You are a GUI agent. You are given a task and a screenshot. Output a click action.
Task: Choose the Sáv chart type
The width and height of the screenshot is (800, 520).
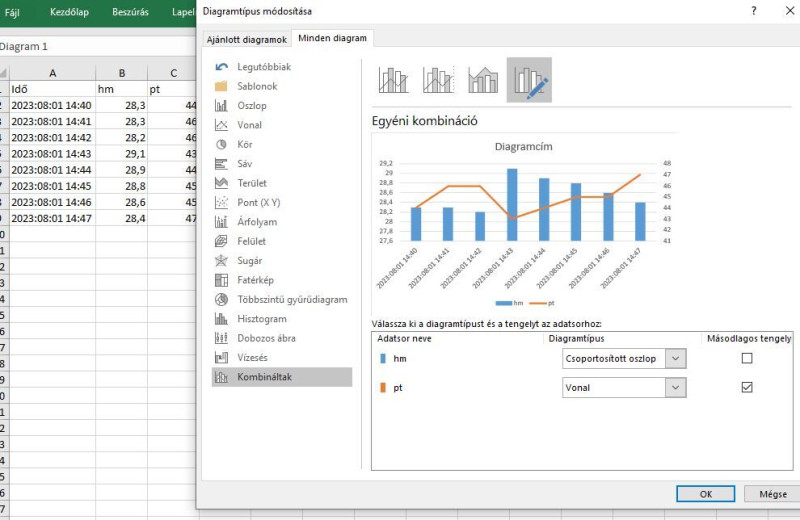(x=282, y=164)
